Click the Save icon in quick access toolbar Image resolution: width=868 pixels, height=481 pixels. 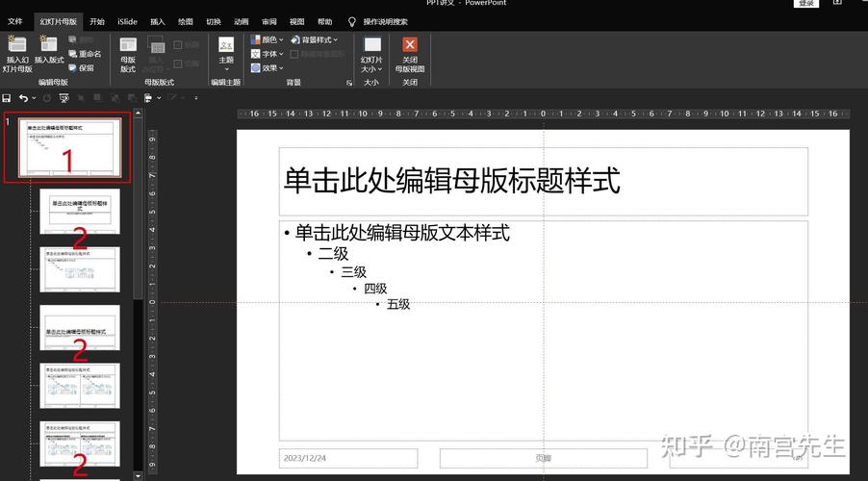click(7, 98)
